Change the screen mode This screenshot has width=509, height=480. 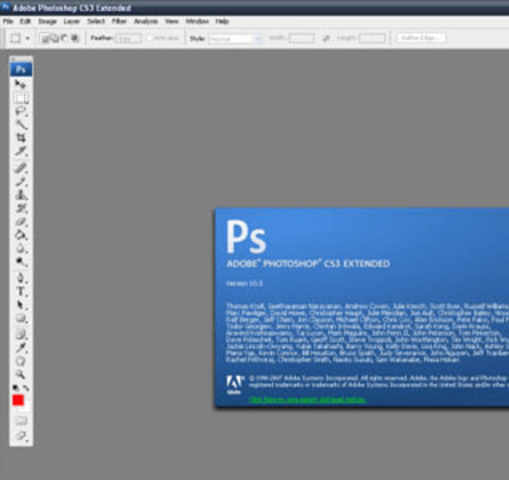click(x=21, y=435)
